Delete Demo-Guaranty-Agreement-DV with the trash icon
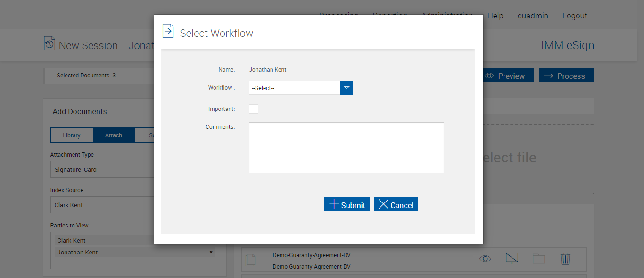The height and width of the screenshot is (278, 644). pos(565,259)
